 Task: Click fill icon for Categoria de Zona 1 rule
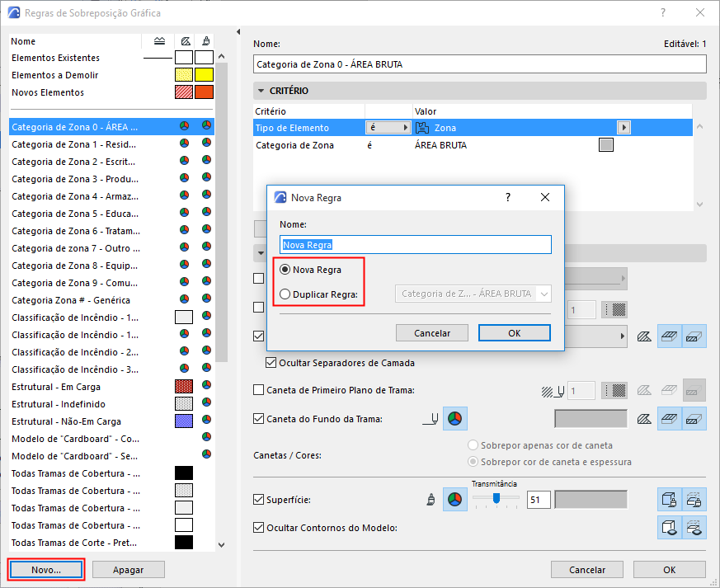(184, 143)
